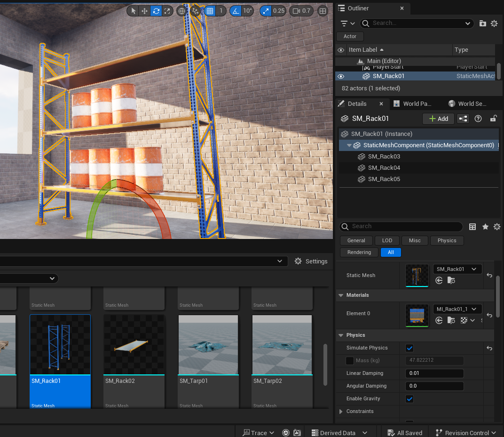Filter Details by Rendering

click(359, 253)
